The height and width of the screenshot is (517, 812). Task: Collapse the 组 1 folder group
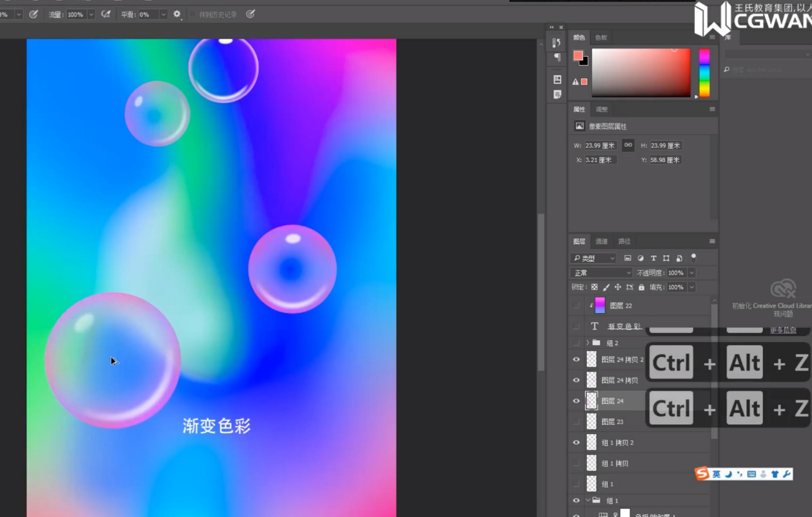[588, 500]
